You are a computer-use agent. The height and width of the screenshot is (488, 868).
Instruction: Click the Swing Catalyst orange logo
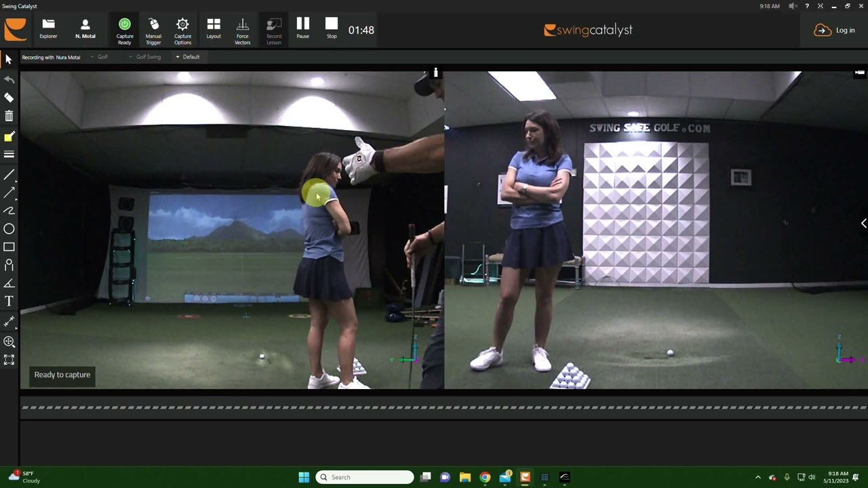pos(16,29)
